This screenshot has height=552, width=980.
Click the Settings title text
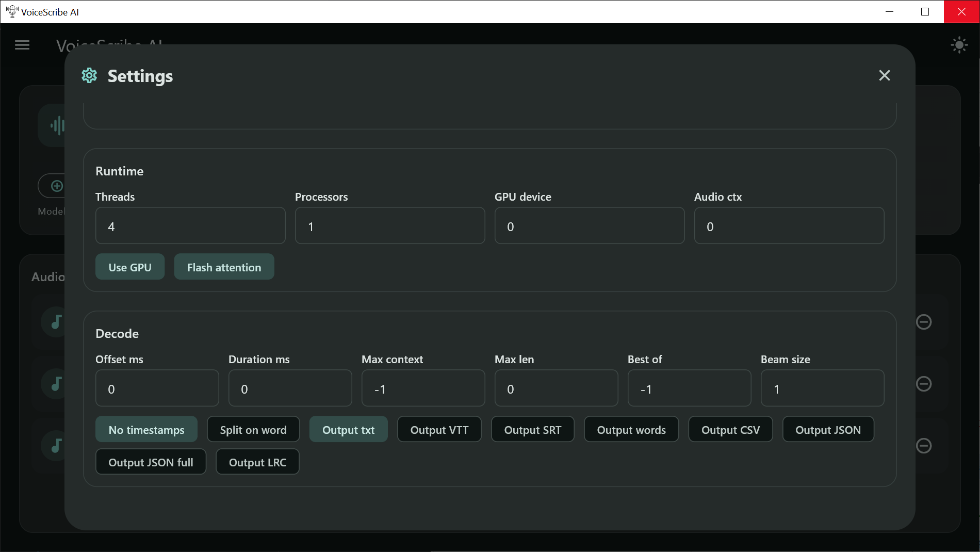(x=140, y=76)
